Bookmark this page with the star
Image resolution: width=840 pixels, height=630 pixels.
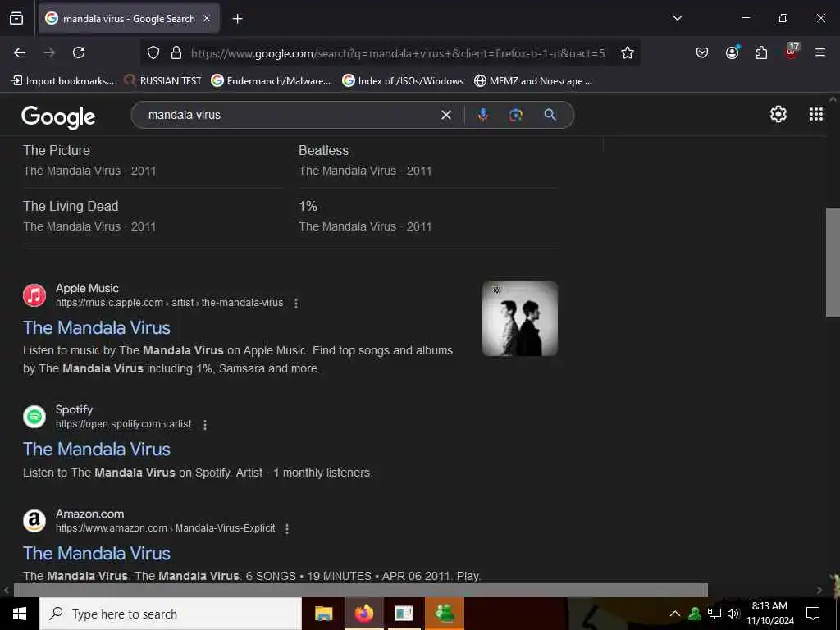pyautogui.click(x=628, y=53)
